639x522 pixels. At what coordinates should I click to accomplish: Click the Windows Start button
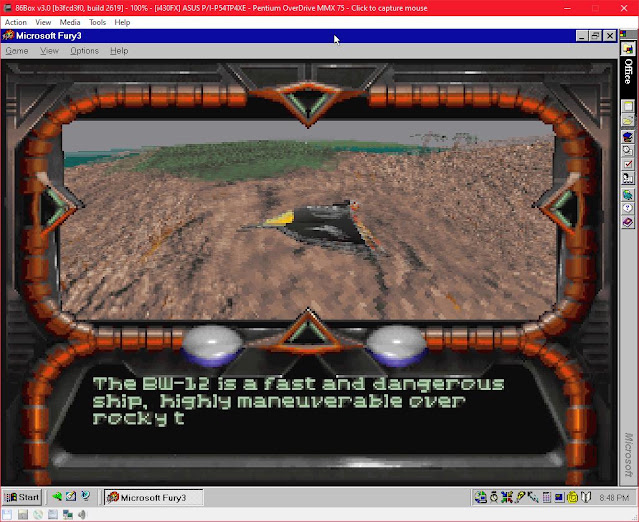click(22, 498)
